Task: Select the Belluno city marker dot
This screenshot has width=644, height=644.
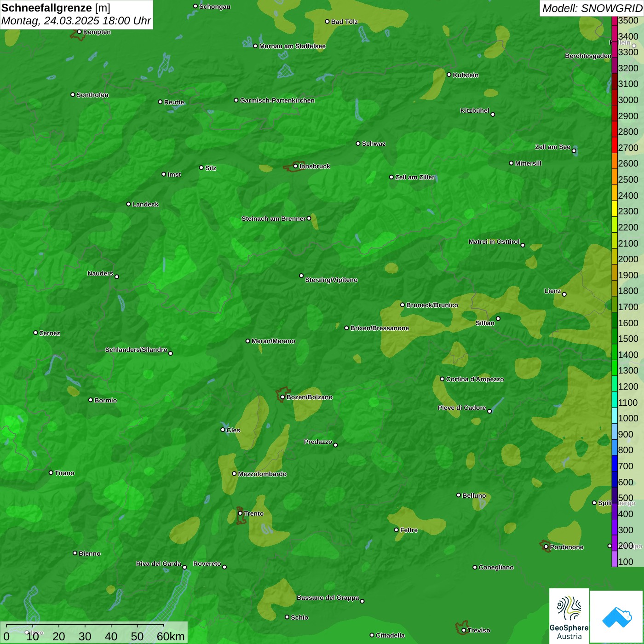Action: [458, 495]
